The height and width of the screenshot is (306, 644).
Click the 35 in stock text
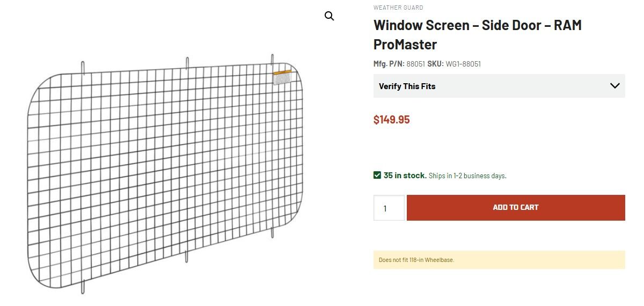point(405,175)
